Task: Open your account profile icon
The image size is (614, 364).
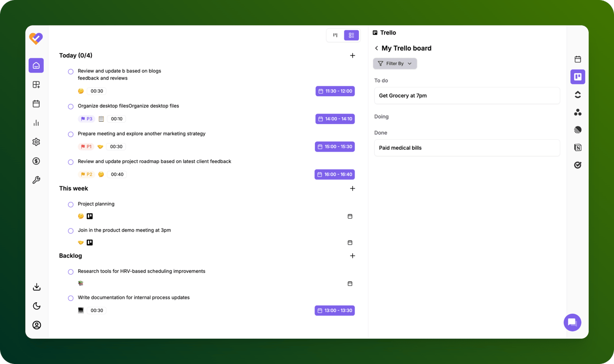Action: point(36,325)
